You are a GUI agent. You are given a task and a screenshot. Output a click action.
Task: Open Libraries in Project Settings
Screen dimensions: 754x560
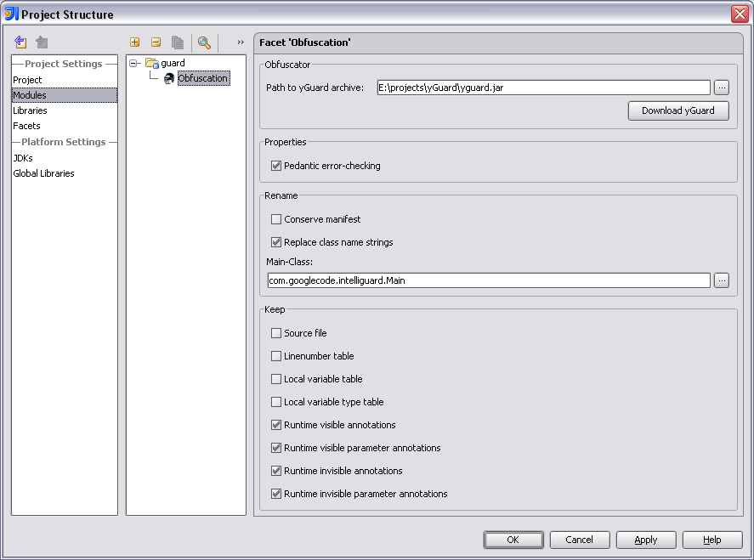pos(30,110)
